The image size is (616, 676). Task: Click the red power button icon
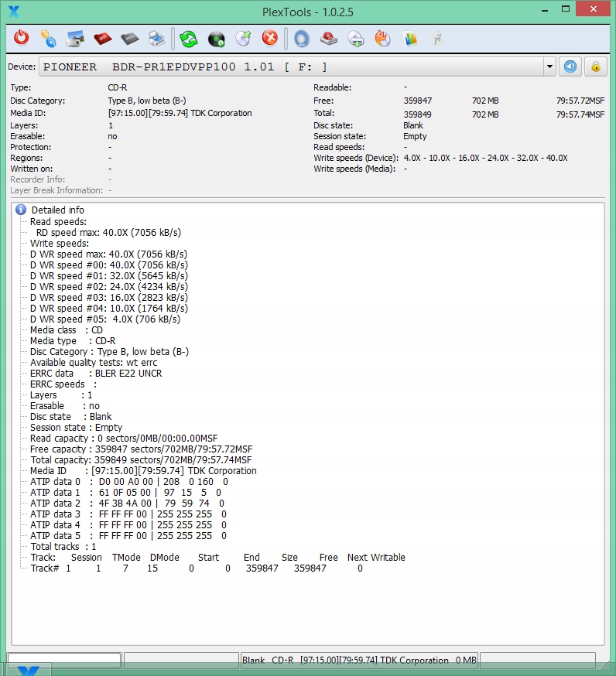(x=21, y=38)
